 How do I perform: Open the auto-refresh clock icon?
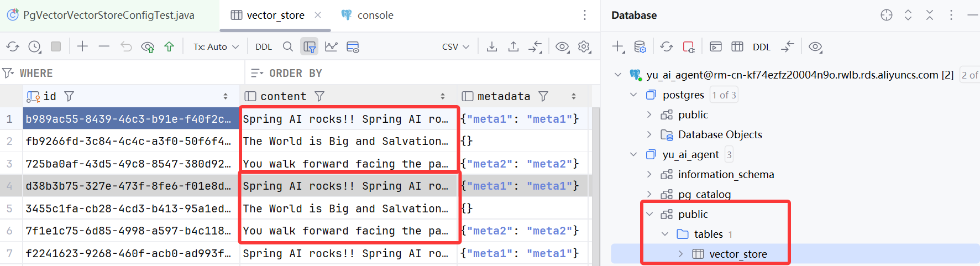[x=34, y=47]
